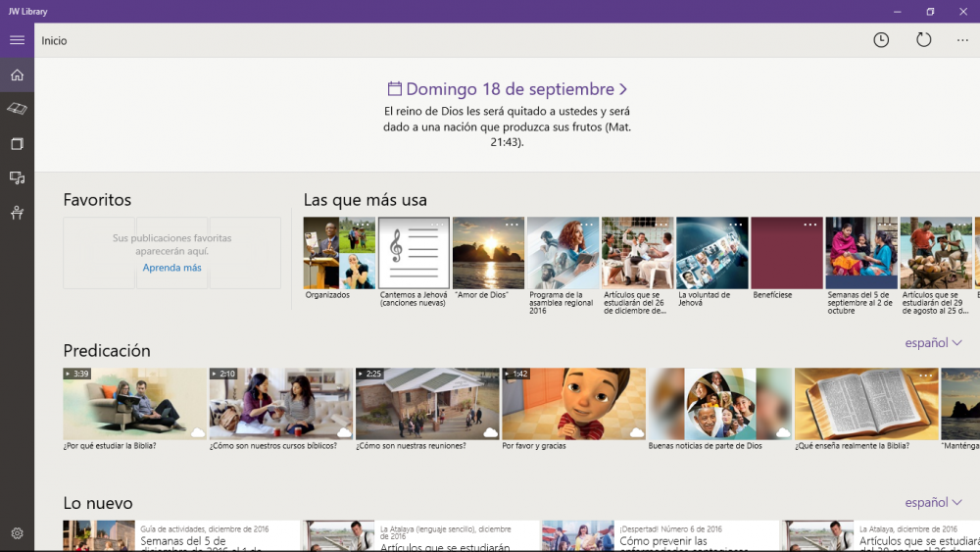
Task: Open the daily text Domingo 18 de septiembre
Action: click(x=507, y=89)
